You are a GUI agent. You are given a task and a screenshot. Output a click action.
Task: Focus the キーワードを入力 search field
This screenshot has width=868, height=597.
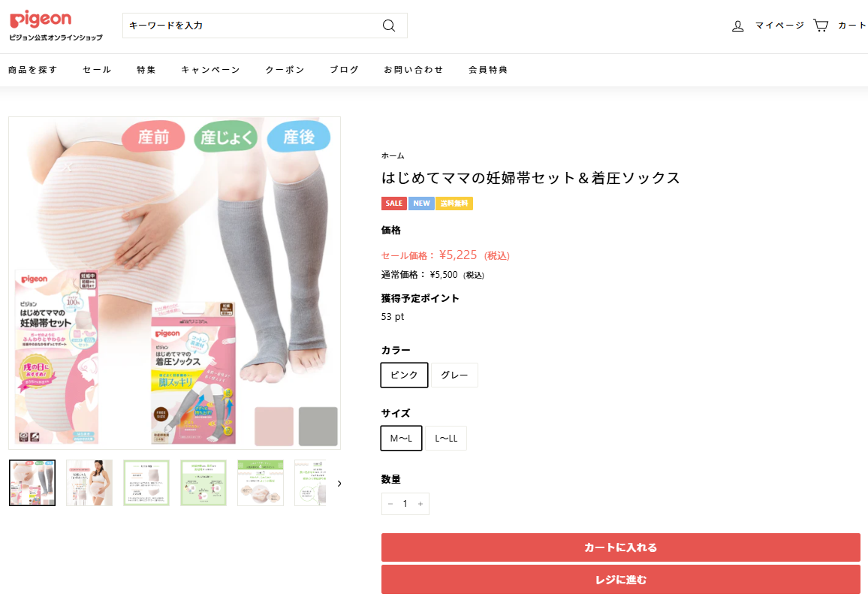pos(252,26)
